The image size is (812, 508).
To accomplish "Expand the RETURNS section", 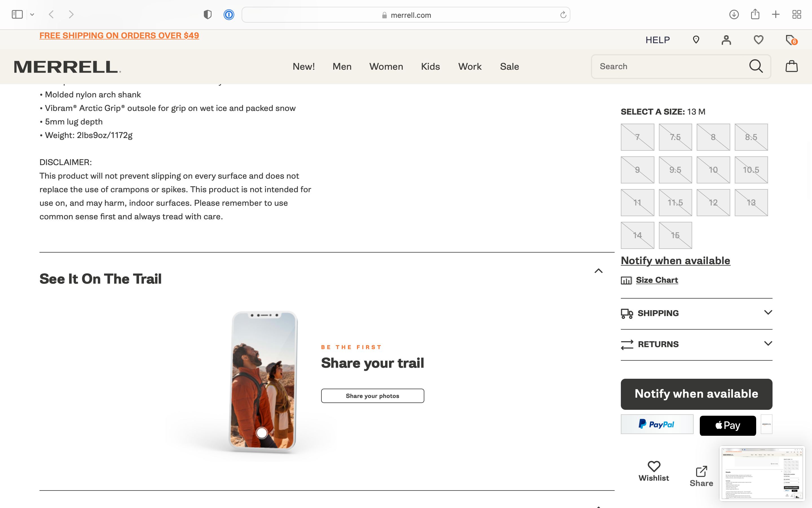I will pyautogui.click(x=697, y=344).
